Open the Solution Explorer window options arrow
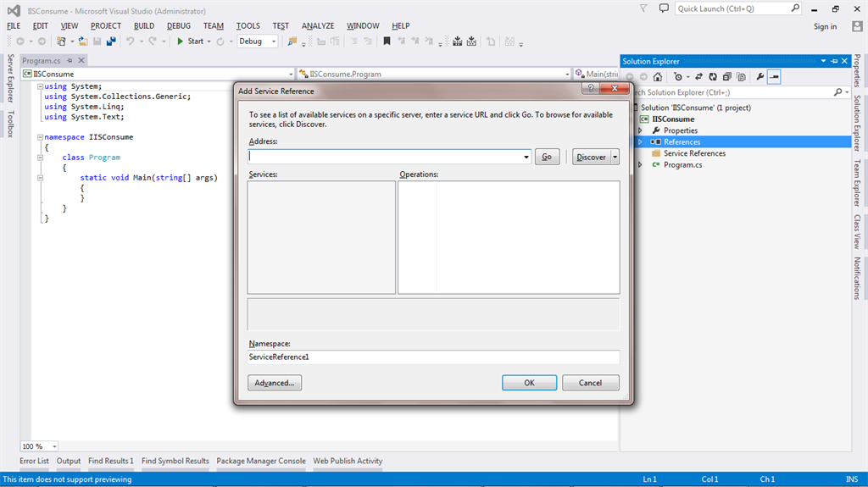 pyautogui.click(x=823, y=62)
